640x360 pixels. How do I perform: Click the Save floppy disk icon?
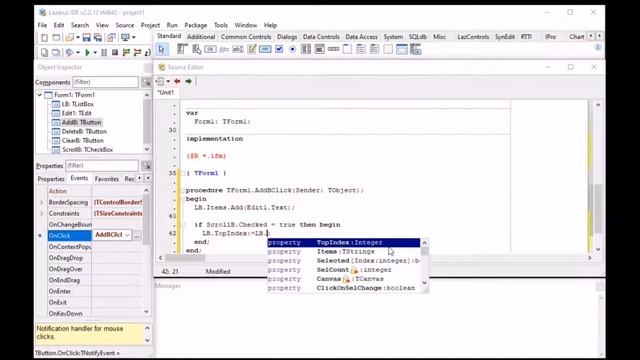coord(87,38)
